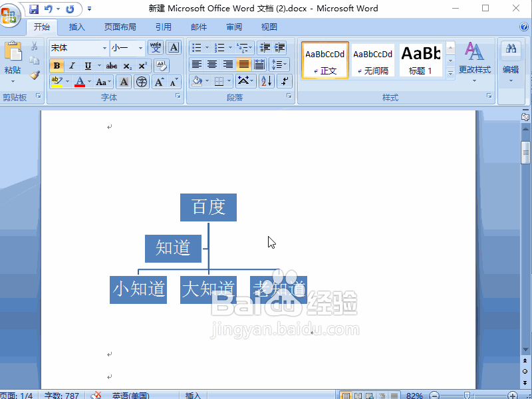Screen dimensions: 532x399
Task: Open the 邮件 tab
Action: click(199, 27)
